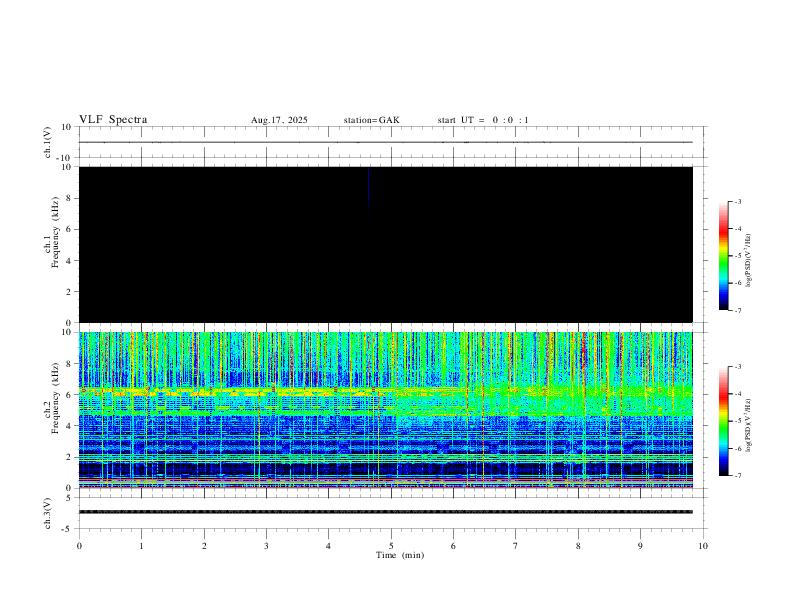Click time axis tick label '10'
This screenshot has height=612, width=792.
(x=703, y=546)
